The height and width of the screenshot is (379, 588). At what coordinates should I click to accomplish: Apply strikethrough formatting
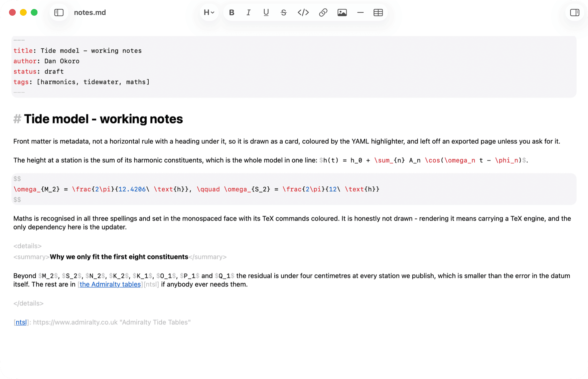click(x=284, y=13)
